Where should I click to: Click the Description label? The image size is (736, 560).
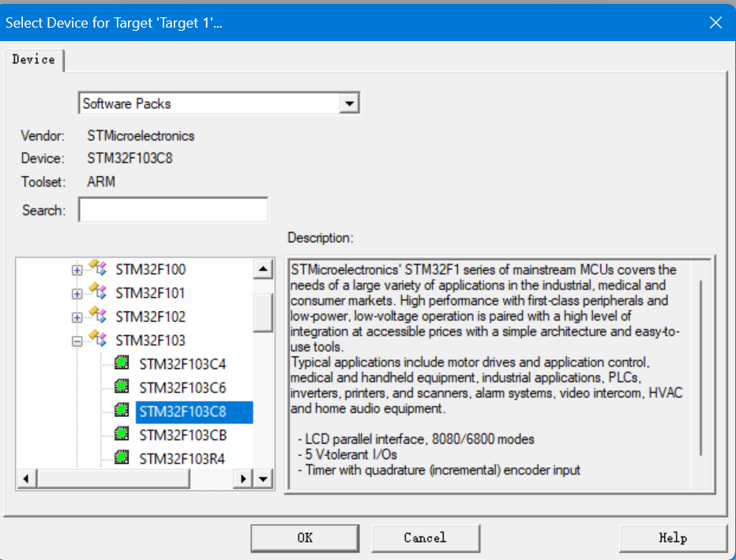tap(321, 238)
